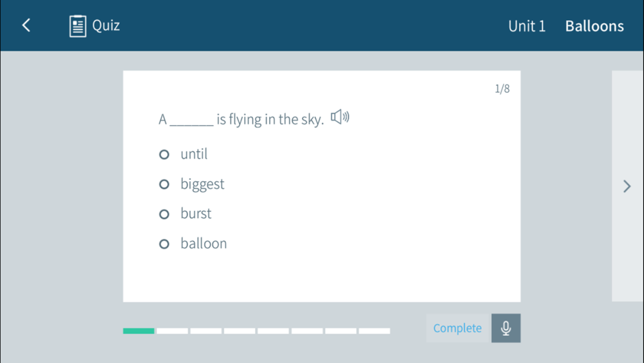Click the Complete button

click(458, 328)
